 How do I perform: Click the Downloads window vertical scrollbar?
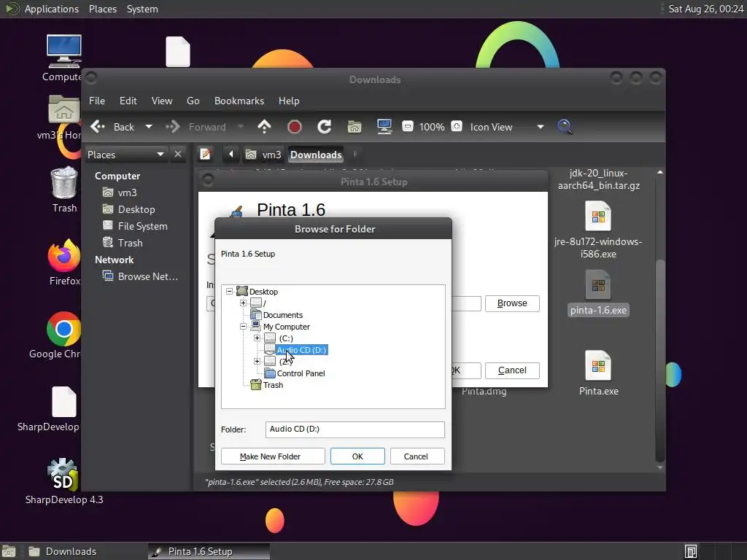(x=659, y=360)
